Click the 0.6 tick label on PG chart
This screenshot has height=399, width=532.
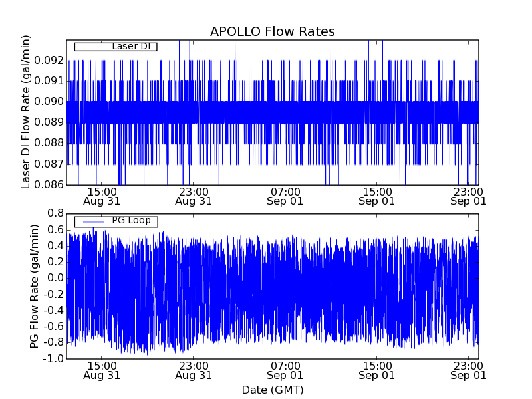(x=56, y=229)
